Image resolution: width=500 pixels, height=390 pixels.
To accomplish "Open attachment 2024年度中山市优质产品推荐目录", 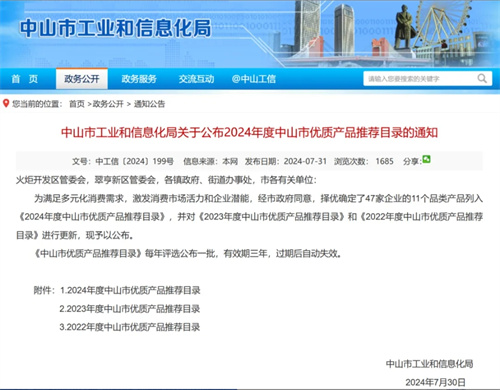I will click(x=130, y=290).
